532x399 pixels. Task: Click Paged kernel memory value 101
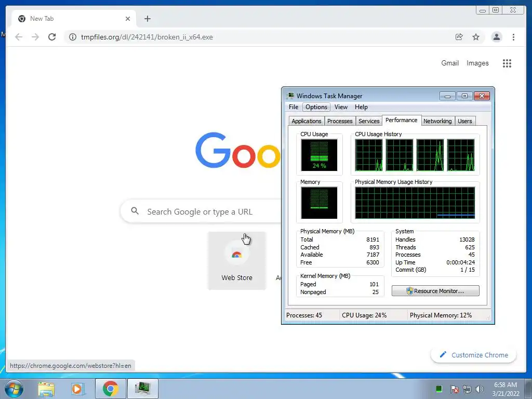[374, 284]
